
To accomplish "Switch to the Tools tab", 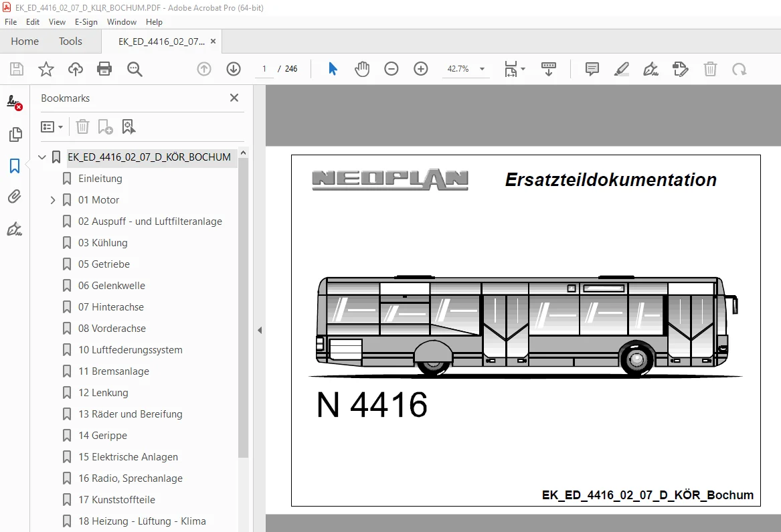I will [x=71, y=41].
